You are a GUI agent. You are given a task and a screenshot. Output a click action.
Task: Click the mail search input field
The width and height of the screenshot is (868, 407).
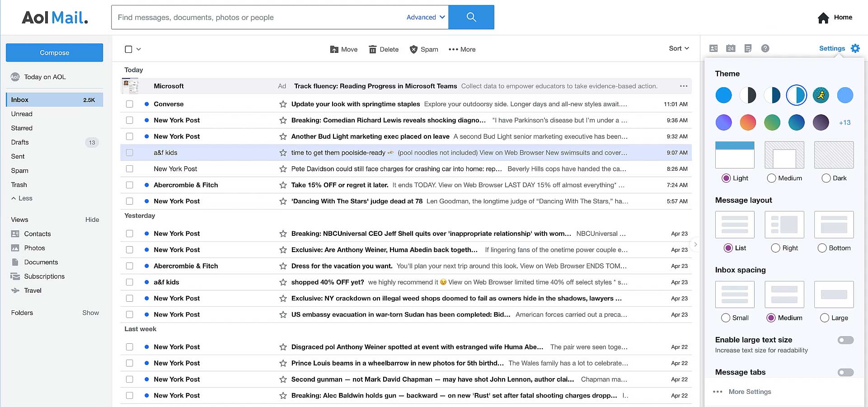point(258,17)
